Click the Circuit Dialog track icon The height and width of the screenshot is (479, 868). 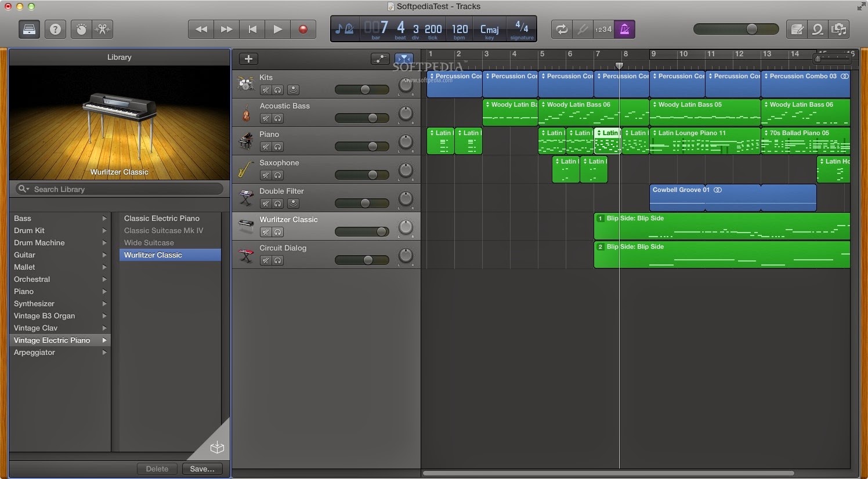point(246,255)
